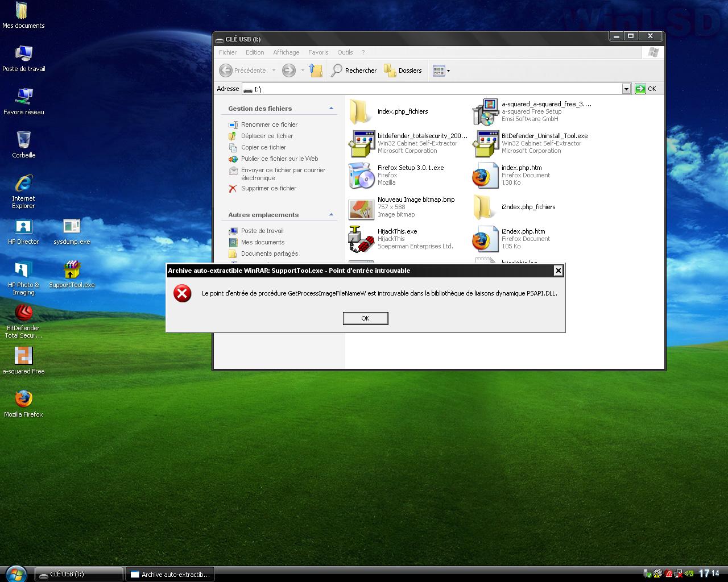The height and width of the screenshot is (582, 728).
Task: Switch to CLÉ USB (I:) taskbar button
Action: 79,574
